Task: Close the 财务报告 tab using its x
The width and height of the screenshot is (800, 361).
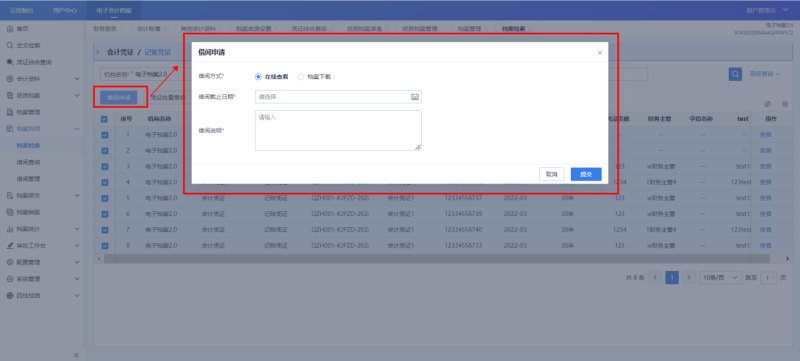Action: click(x=121, y=29)
